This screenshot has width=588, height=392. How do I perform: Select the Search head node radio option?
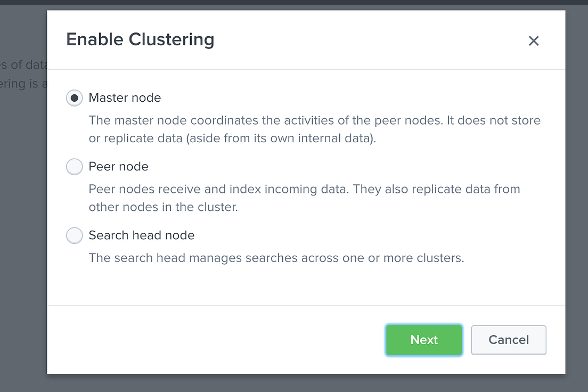[x=75, y=235]
